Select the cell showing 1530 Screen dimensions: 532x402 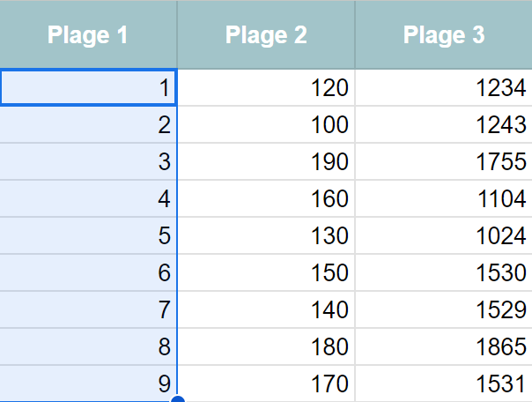click(444, 272)
